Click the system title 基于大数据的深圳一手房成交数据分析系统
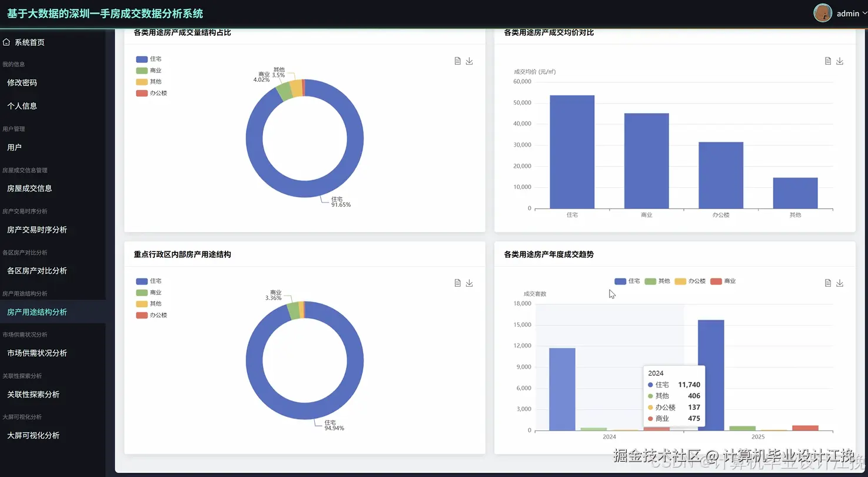Screen dimensions: 868x477 pos(105,14)
